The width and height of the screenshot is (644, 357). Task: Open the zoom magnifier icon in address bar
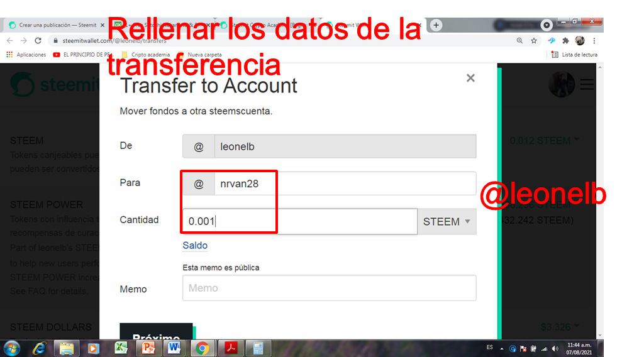coord(519,41)
